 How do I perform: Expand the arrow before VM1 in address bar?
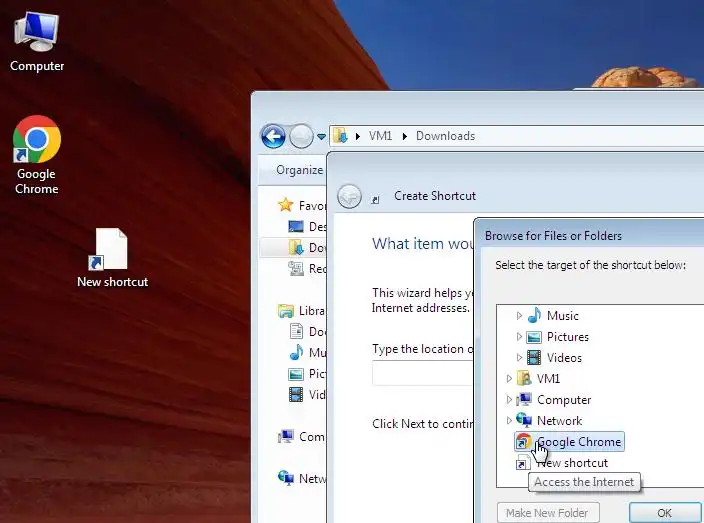point(358,136)
